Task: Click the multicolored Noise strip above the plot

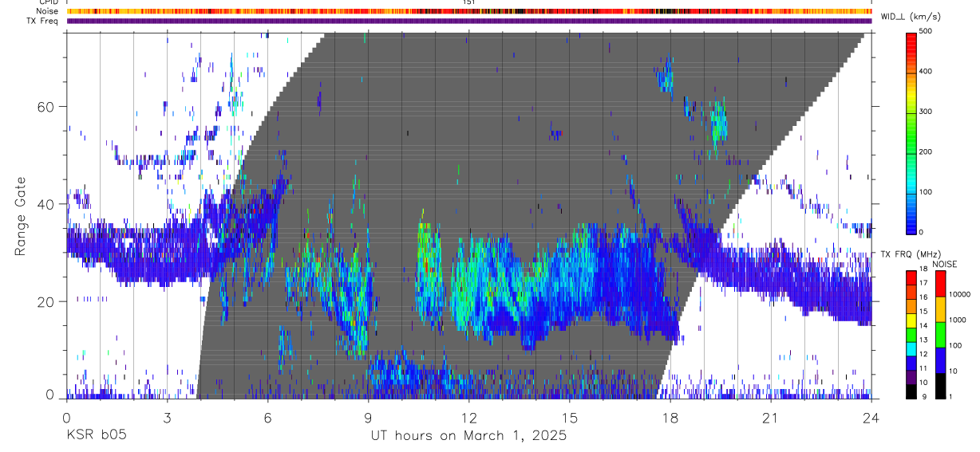Action: [x=469, y=11]
